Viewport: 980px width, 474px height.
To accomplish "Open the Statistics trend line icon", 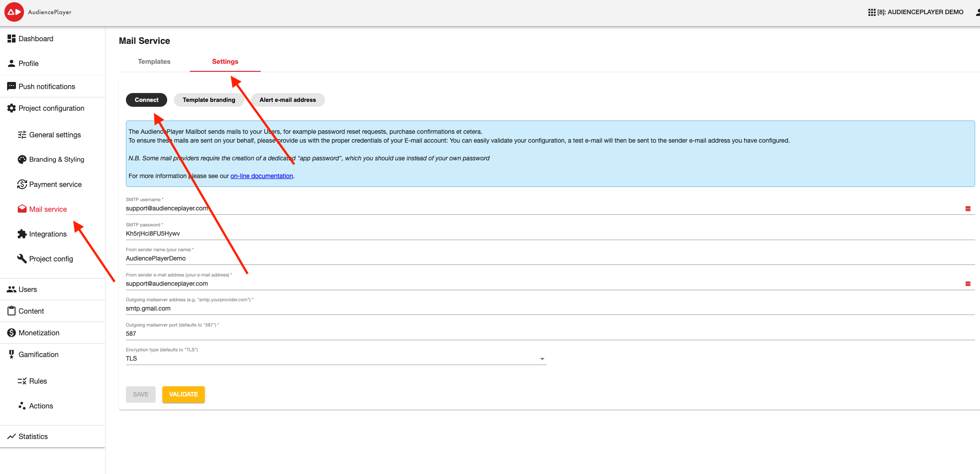I will click(12, 436).
